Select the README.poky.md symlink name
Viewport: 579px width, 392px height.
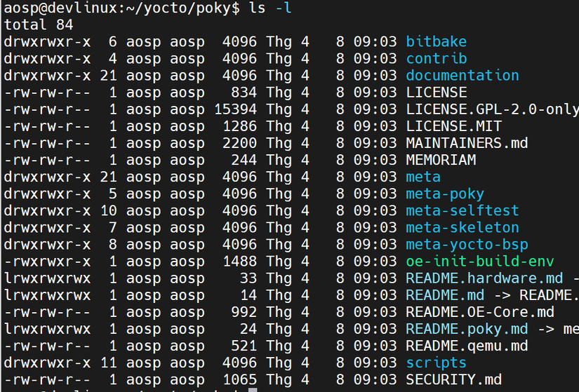[467, 330]
